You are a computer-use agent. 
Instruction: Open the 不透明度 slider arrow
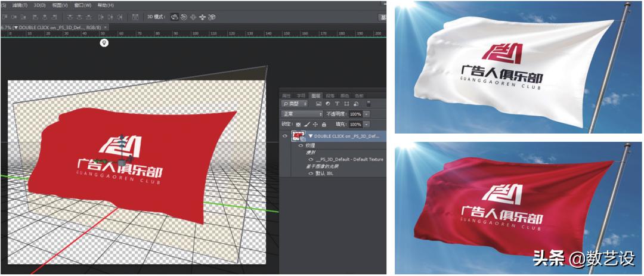pos(366,114)
